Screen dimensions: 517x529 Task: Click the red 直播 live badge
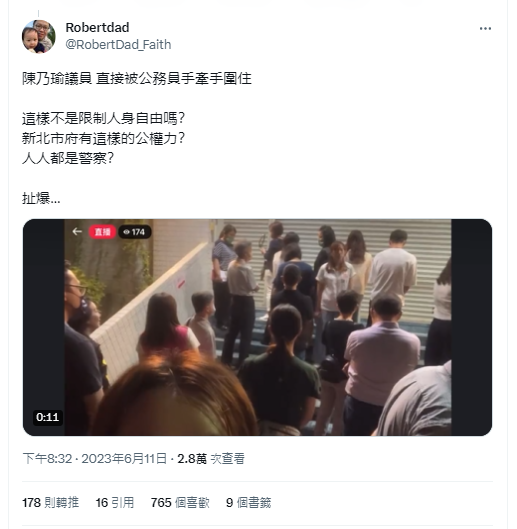(x=102, y=232)
